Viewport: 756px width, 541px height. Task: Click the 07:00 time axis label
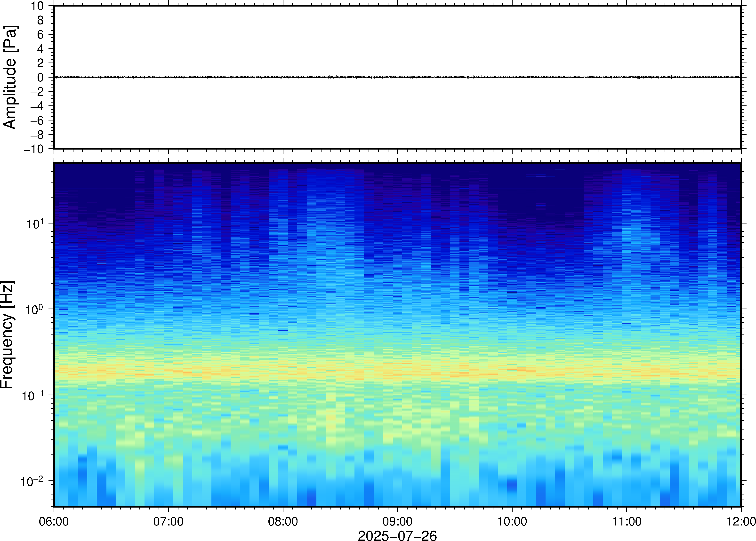click(168, 521)
